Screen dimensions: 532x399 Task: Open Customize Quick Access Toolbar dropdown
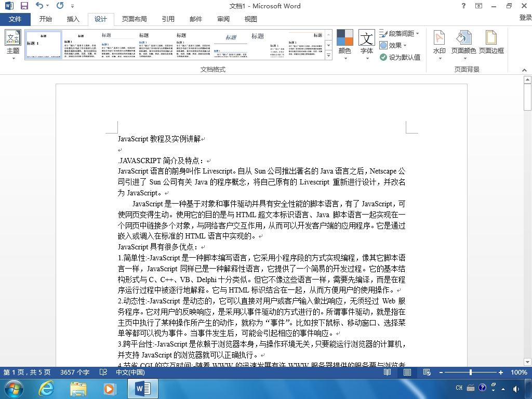[x=73, y=6]
